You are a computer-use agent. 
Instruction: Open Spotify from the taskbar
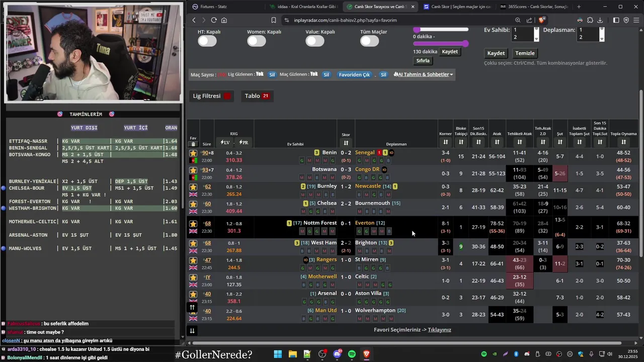[x=352, y=354]
